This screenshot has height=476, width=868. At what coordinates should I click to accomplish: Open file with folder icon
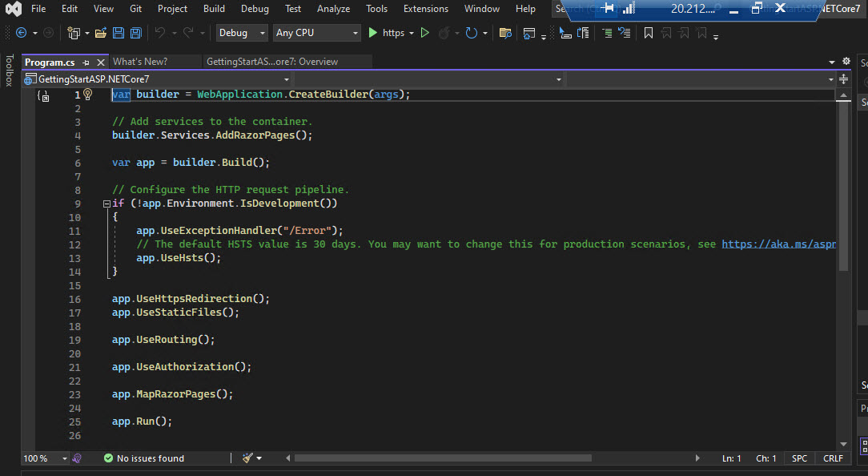pos(101,33)
